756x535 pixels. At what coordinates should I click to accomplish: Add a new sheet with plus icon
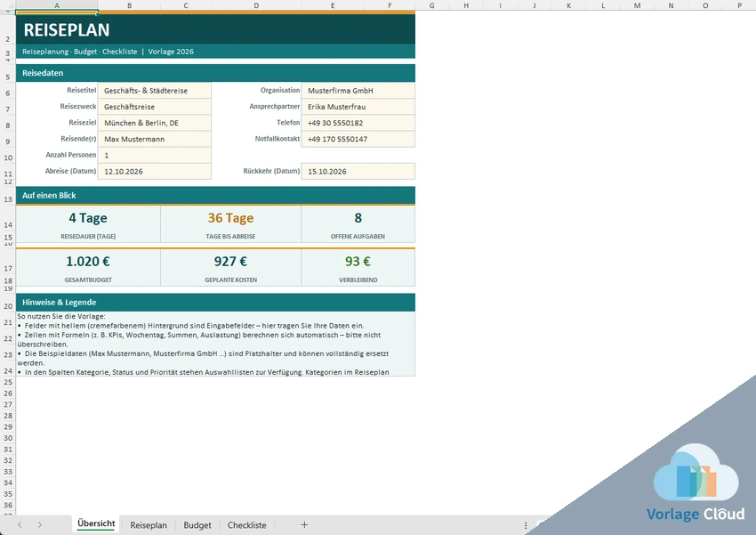pyautogui.click(x=304, y=524)
